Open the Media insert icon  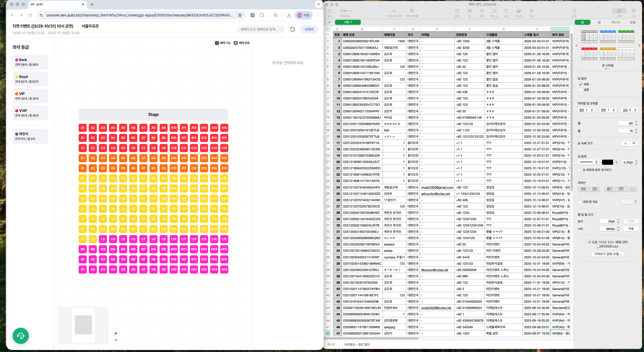(519, 11)
